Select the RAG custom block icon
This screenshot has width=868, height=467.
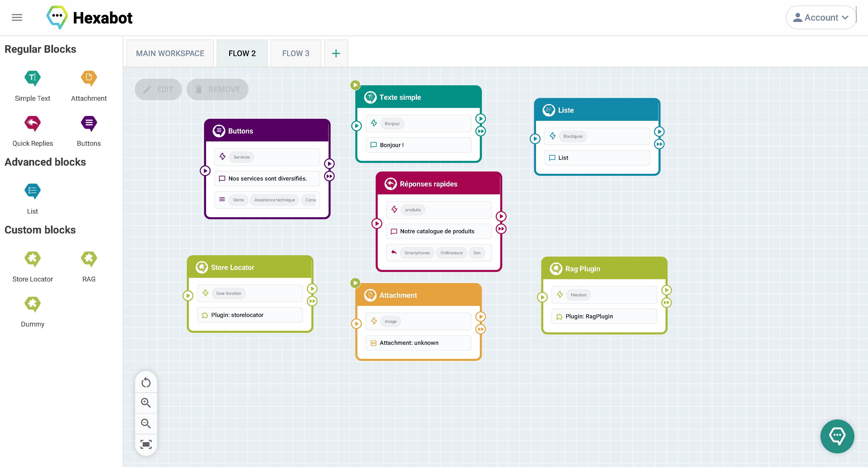pyautogui.click(x=89, y=259)
